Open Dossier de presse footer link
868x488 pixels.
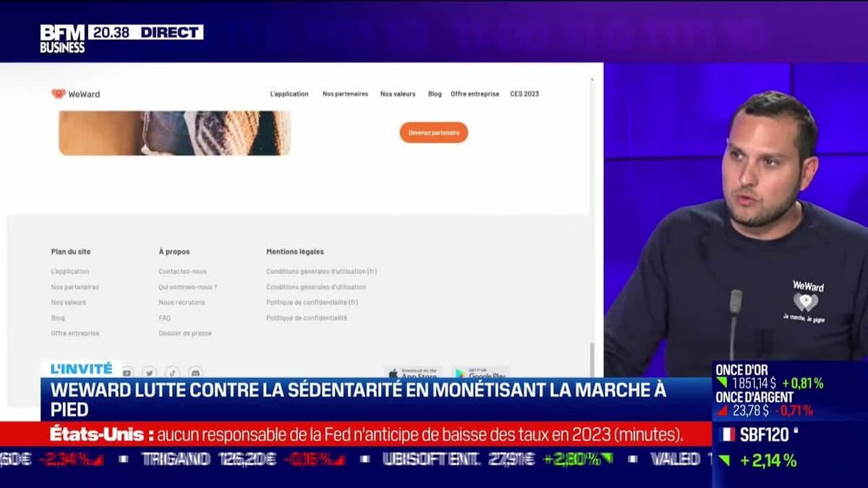(186, 333)
